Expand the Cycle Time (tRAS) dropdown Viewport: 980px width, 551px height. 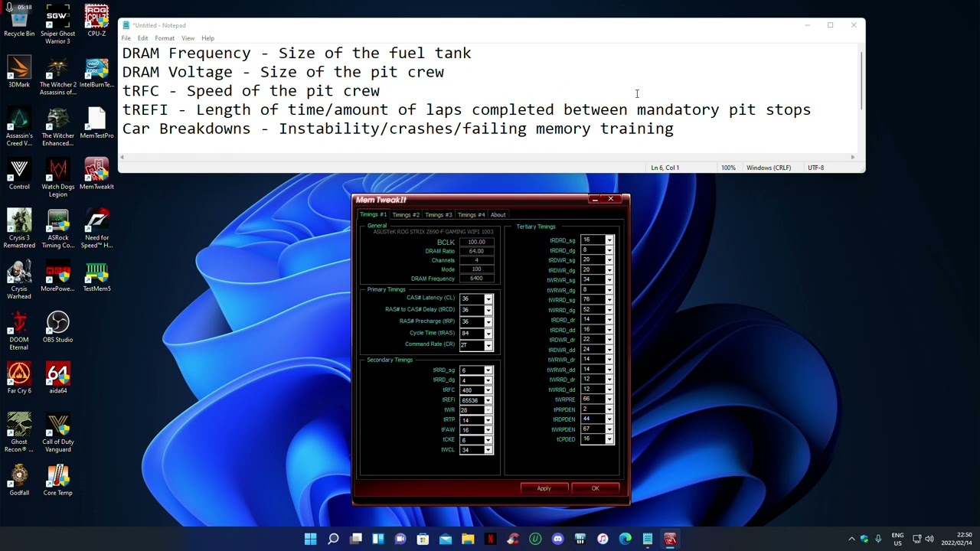click(488, 333)
